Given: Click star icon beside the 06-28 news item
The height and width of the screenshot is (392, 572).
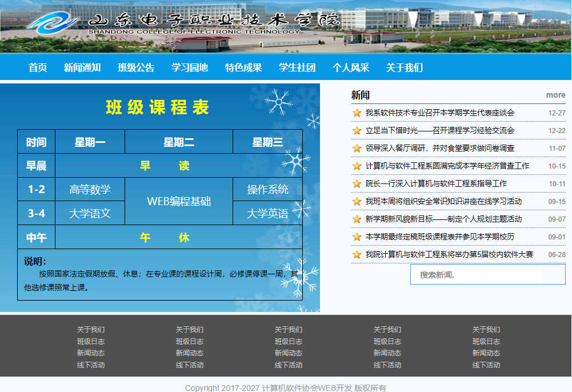Looking at the screenshot, I should pyautogui.click(x=357, y=255).
